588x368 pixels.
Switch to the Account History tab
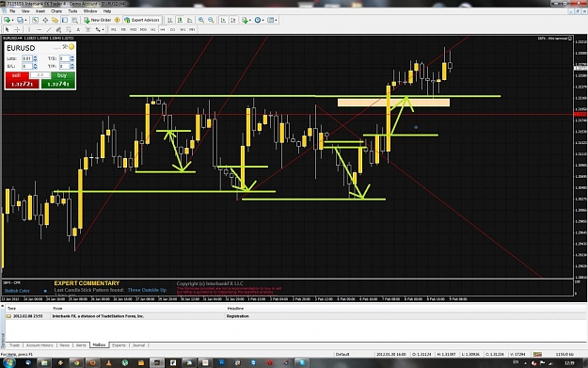click(x=40, y=345)
